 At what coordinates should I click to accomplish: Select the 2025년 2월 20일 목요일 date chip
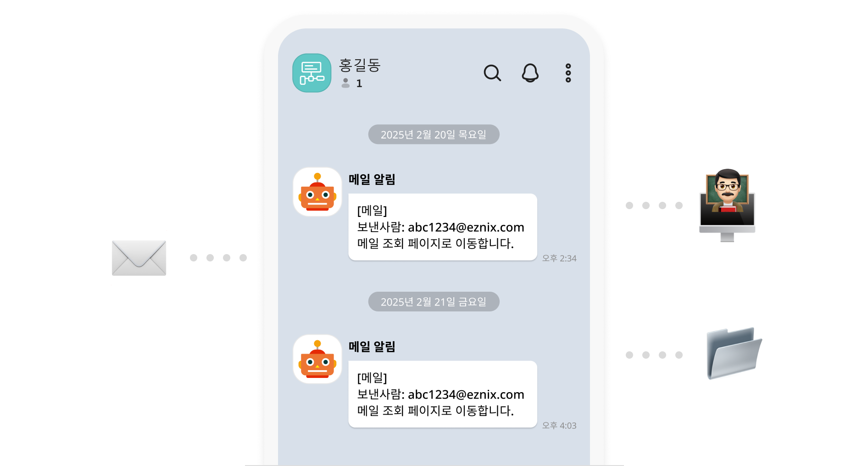pos(434,134)
